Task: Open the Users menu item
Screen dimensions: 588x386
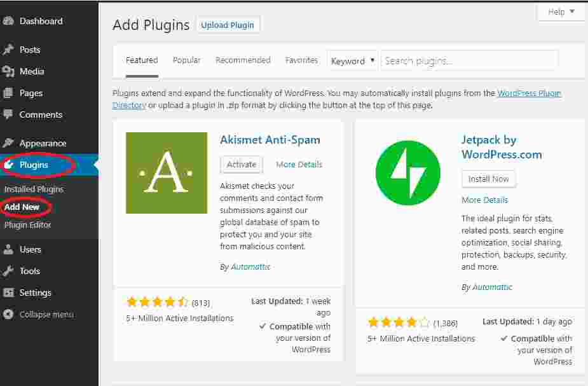Action: click(30, 249)
